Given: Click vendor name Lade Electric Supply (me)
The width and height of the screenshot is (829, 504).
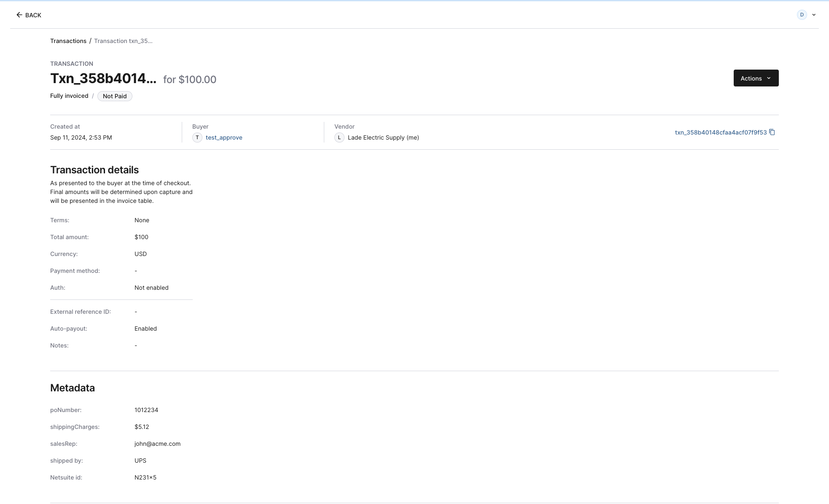Looking at the screenshot, I should click(x=383, y=137).
